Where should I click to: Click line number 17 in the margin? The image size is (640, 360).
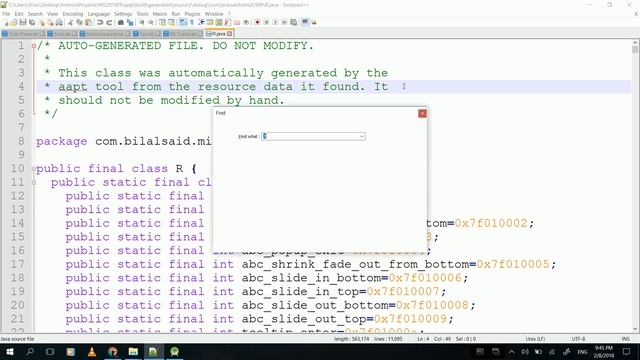pos(18,264)
